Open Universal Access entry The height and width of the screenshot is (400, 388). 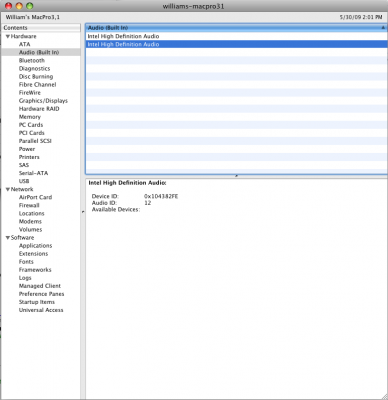[41, 310]
